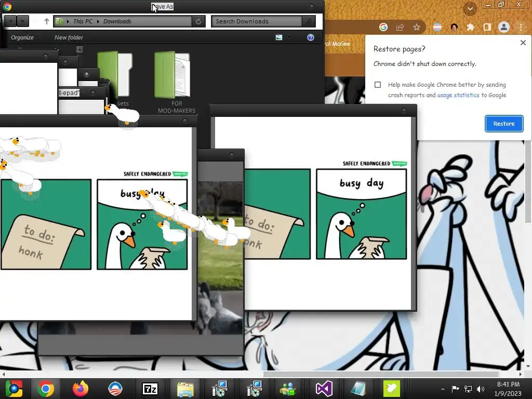
Task: Click the left comic goose window's title button
Action: pyautogui.click(x=185, y=121)
